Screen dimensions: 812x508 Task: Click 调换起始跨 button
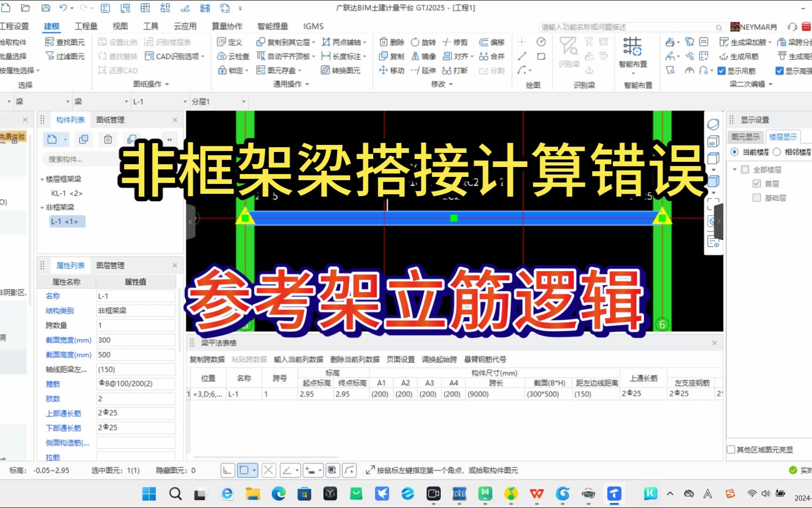point(439,359)
